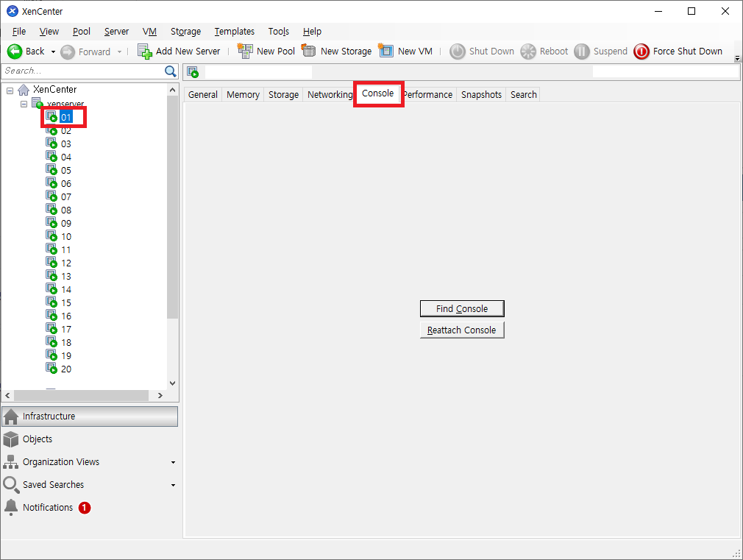This screenshot has width=743, height=560.
Task: Select VM 10 in the tree
Action: click(x=66, y=237)
